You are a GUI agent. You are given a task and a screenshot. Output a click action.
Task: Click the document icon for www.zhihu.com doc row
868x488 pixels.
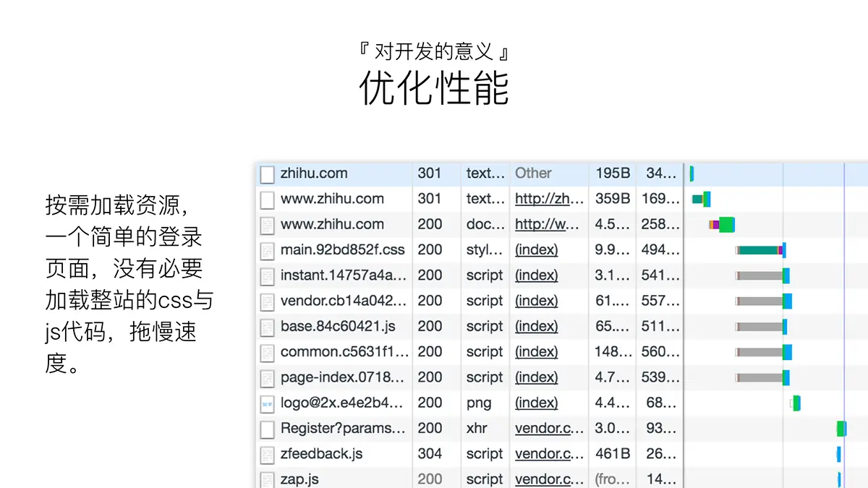[x=268, y=225]
